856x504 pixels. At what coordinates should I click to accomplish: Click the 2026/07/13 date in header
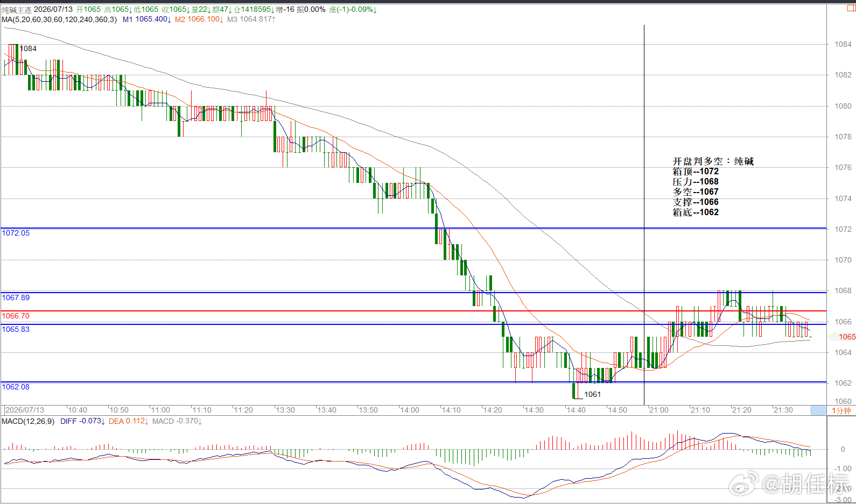click(x=53, y=10)
